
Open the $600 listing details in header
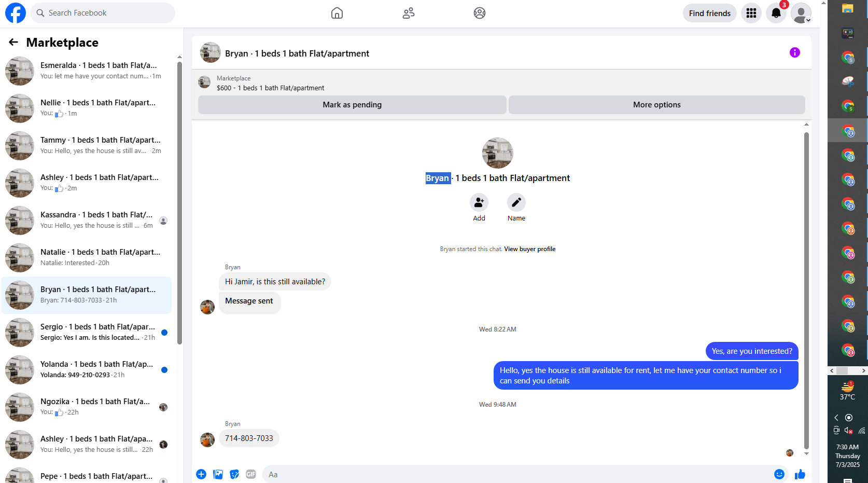tap(270, 88)
